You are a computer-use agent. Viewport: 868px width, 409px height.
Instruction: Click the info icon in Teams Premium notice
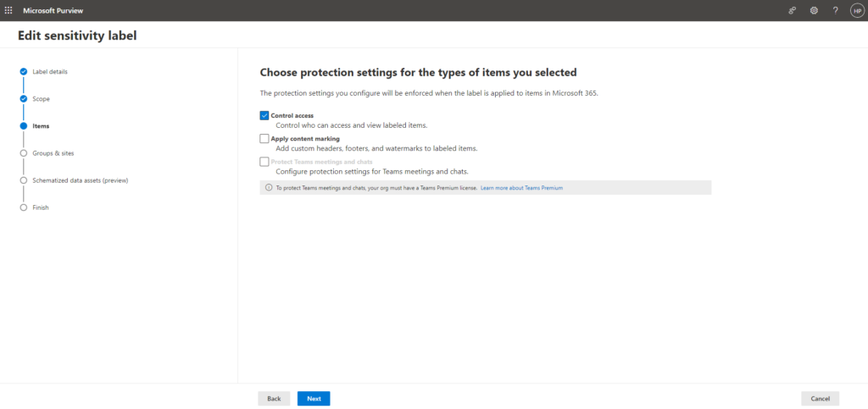tap(268, 187)
